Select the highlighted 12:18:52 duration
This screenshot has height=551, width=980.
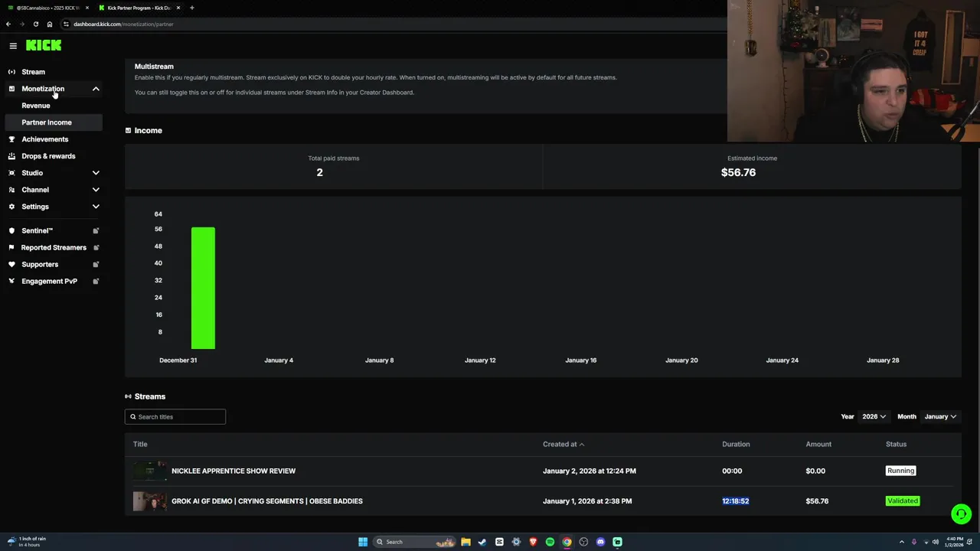[736, 500]
